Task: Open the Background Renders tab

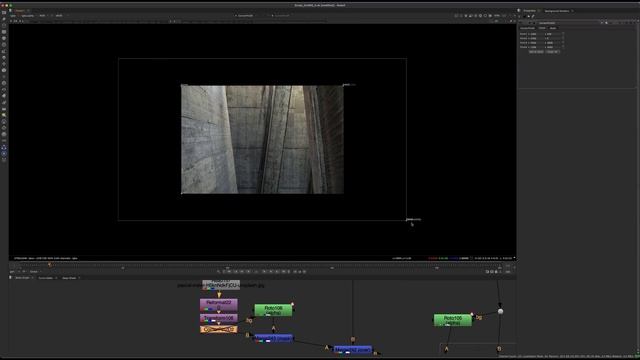Action: point(556,11)
